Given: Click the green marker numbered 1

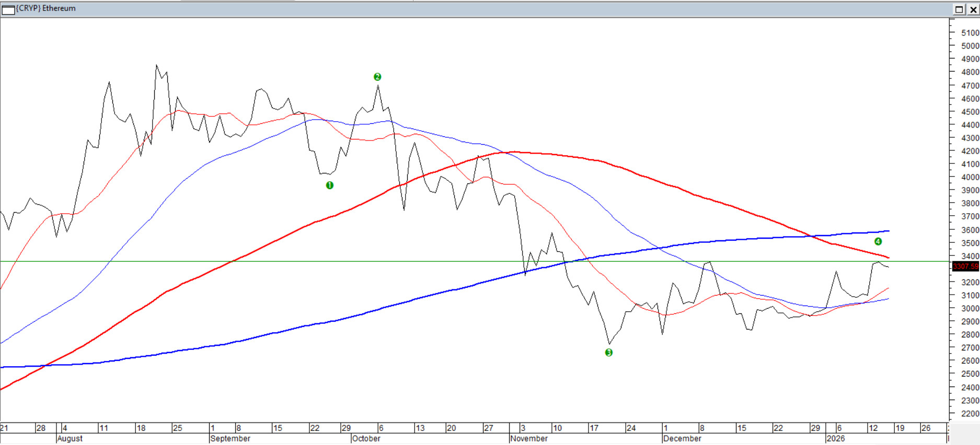Looking at the screenshot, I should tap(330, 185).
